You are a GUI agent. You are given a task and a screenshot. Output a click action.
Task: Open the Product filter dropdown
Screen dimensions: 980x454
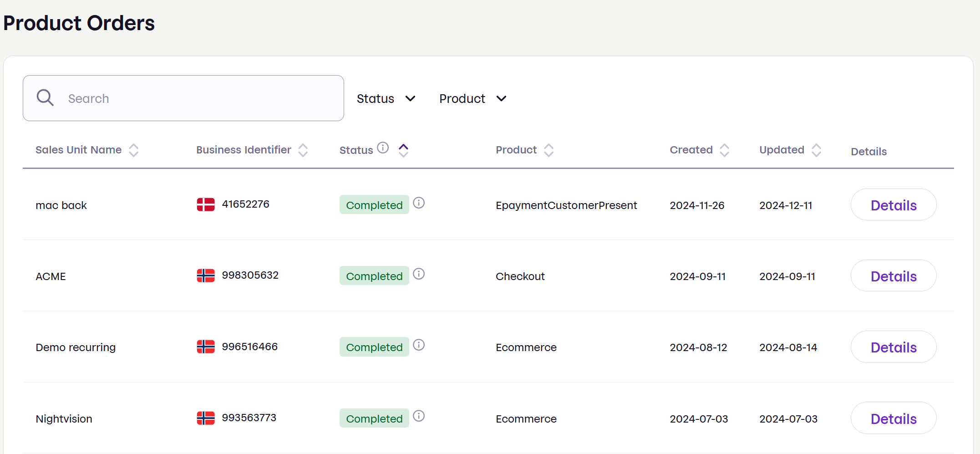coord(473,98)
